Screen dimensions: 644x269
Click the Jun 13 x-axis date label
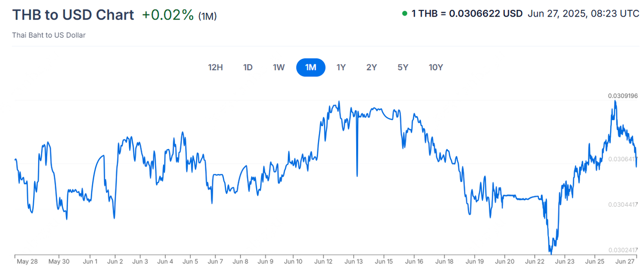tap(353, 261)
